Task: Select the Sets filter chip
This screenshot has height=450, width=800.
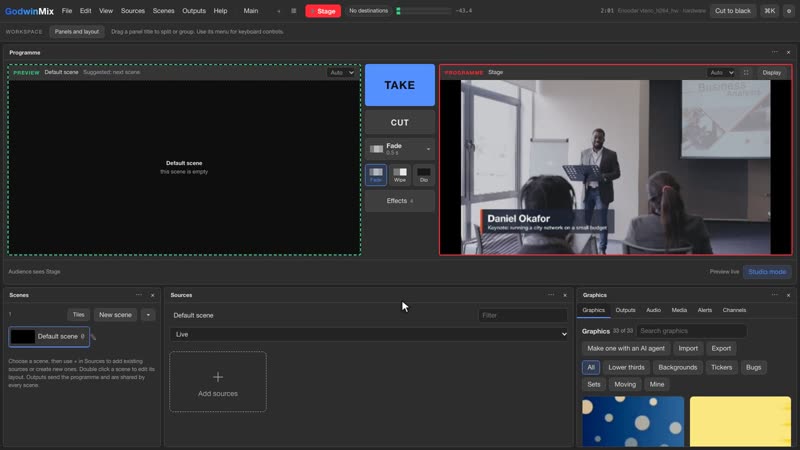Action: click(593, 384)
